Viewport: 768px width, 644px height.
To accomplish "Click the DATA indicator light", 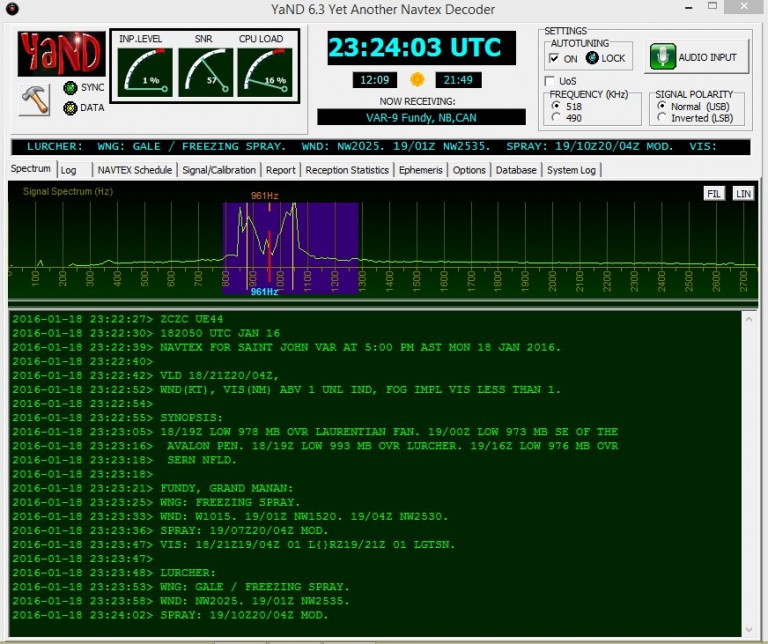I will [70, 108].
